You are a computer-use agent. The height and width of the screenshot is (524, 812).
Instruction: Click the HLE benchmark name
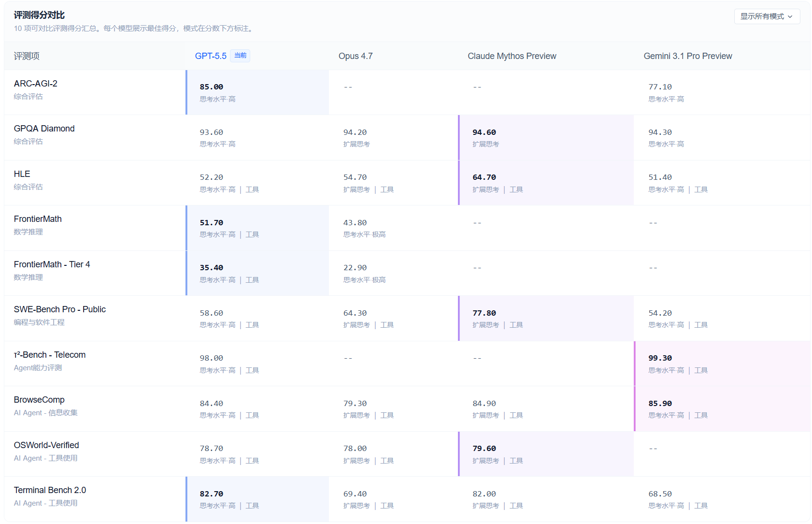click(x=22, y=174)
